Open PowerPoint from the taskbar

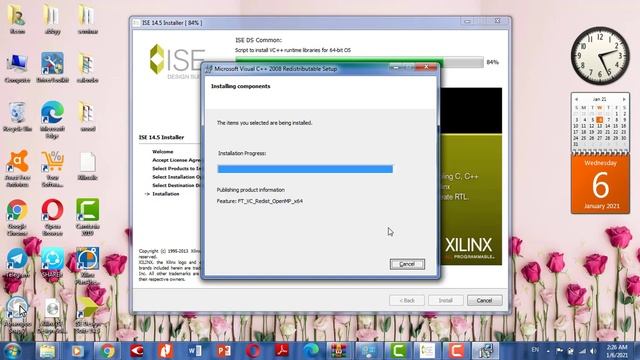(224, 351)
